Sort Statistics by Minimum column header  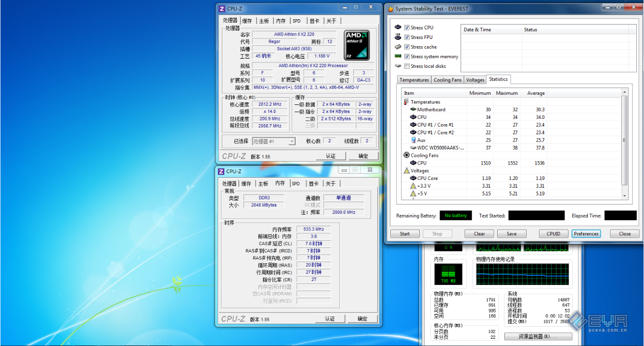point(480,93)
